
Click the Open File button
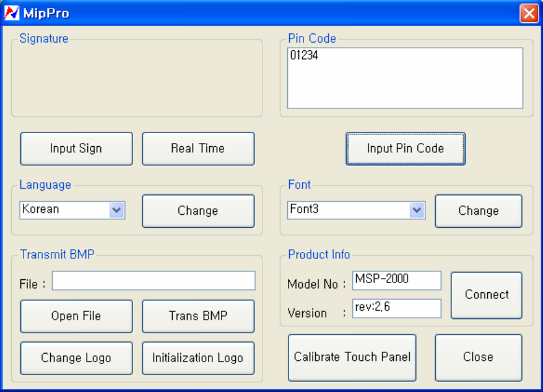point(76,316)
